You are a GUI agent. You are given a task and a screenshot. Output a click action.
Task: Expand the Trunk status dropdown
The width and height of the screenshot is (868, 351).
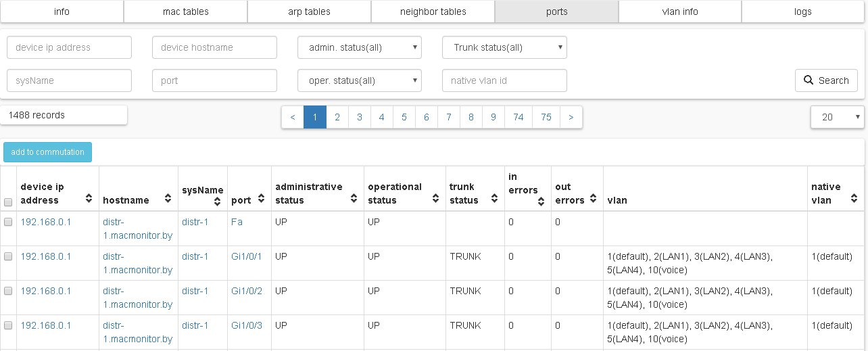(x=504, y=47)
